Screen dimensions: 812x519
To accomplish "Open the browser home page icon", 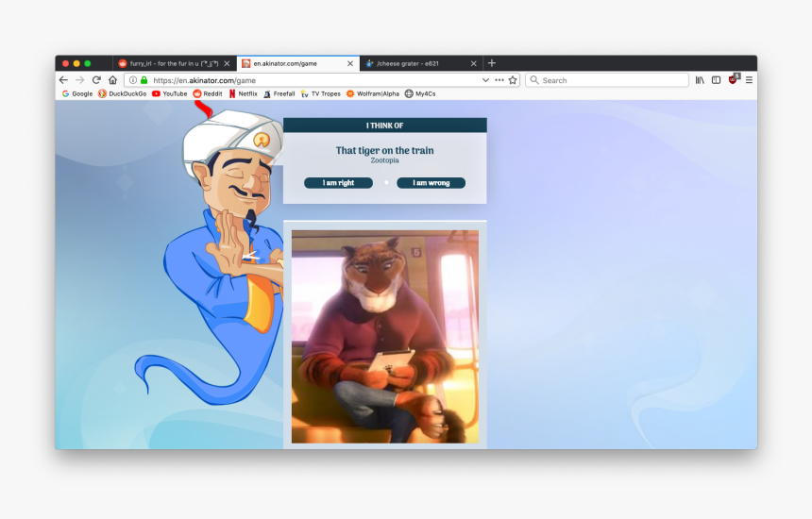I will point(113,80).
